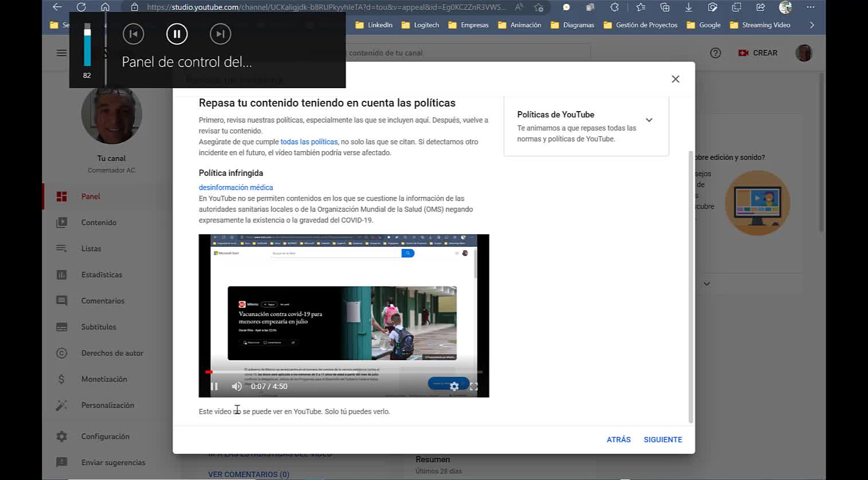Enter full screen on the video player

point(474,386)
